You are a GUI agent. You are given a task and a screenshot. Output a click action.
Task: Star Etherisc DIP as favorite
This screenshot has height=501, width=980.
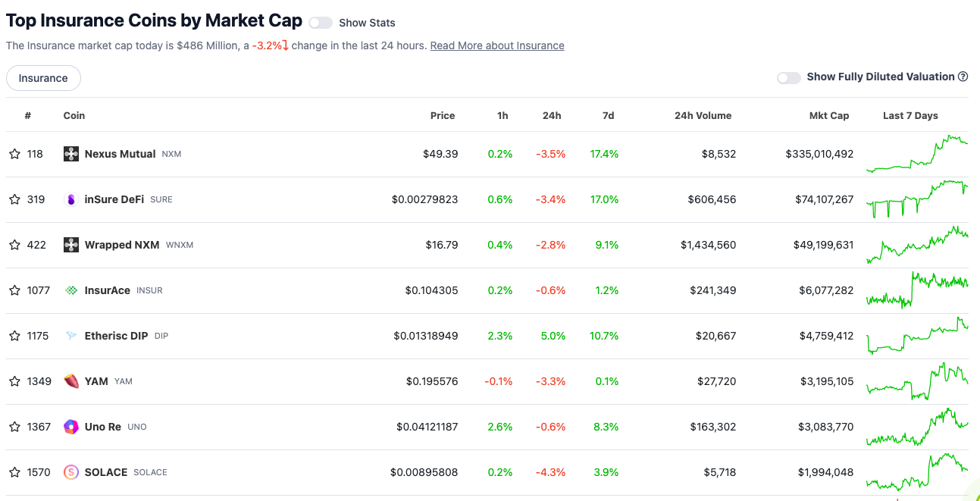pos(14,336)
